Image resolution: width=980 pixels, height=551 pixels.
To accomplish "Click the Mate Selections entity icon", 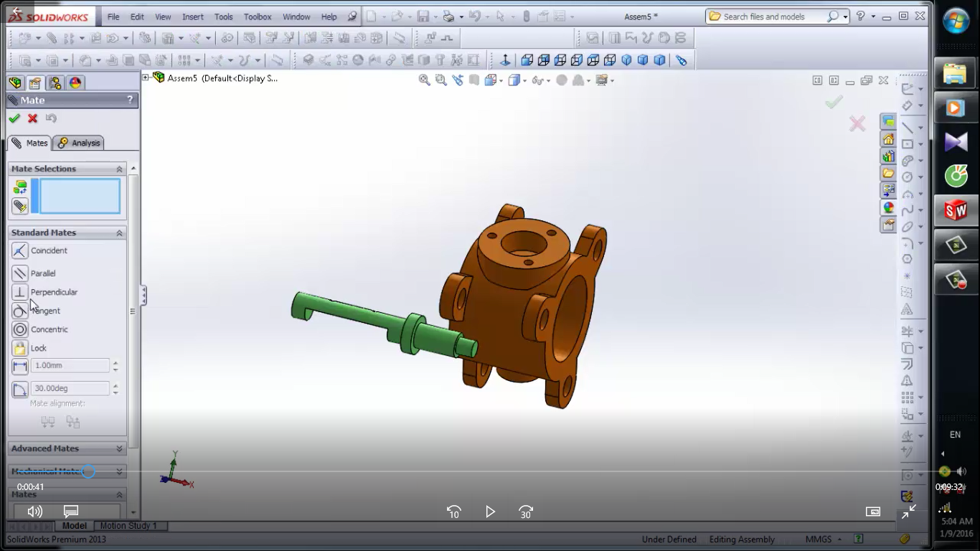I will tap(20, 188).
